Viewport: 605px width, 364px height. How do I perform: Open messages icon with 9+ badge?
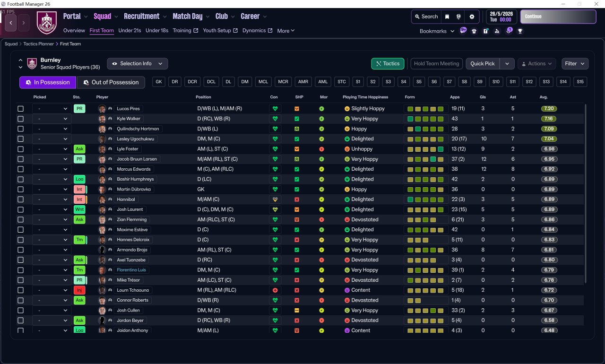[463, 31]
